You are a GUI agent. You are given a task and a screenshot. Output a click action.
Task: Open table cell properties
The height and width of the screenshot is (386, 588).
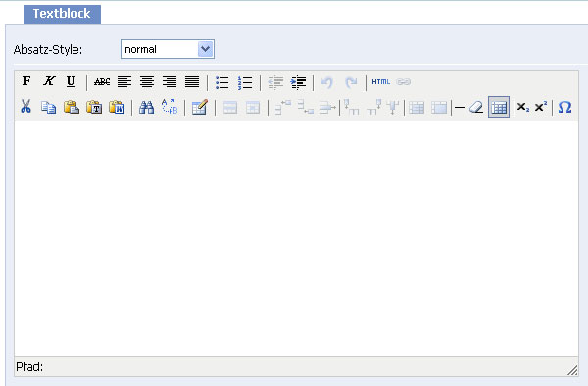coord(253,108)
